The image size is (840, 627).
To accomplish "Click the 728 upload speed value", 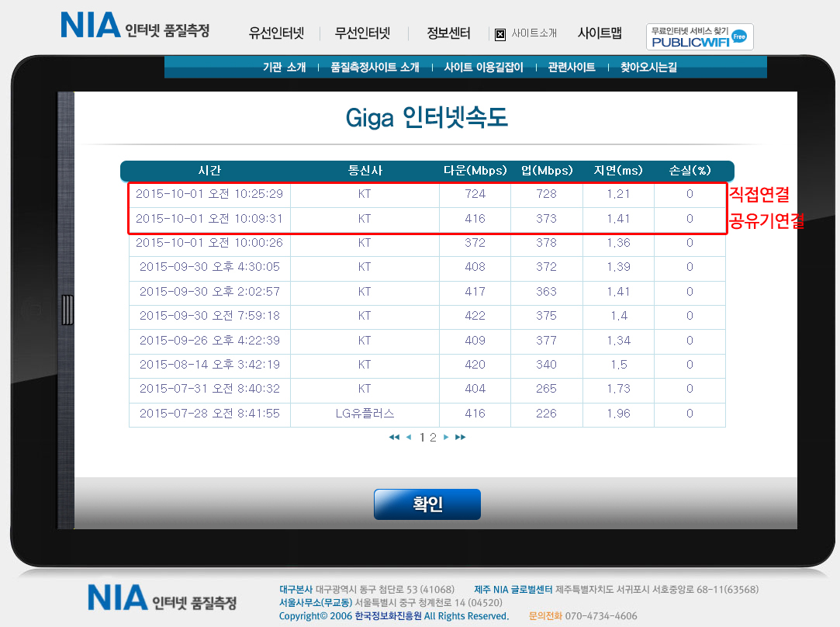I will click(547, 194).
